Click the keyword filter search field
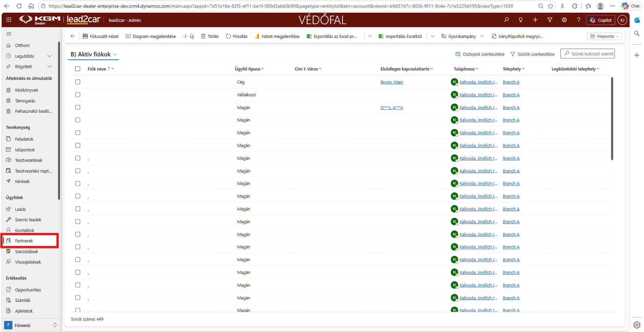This screenshot has height=332, width=644. coord(588,54)
